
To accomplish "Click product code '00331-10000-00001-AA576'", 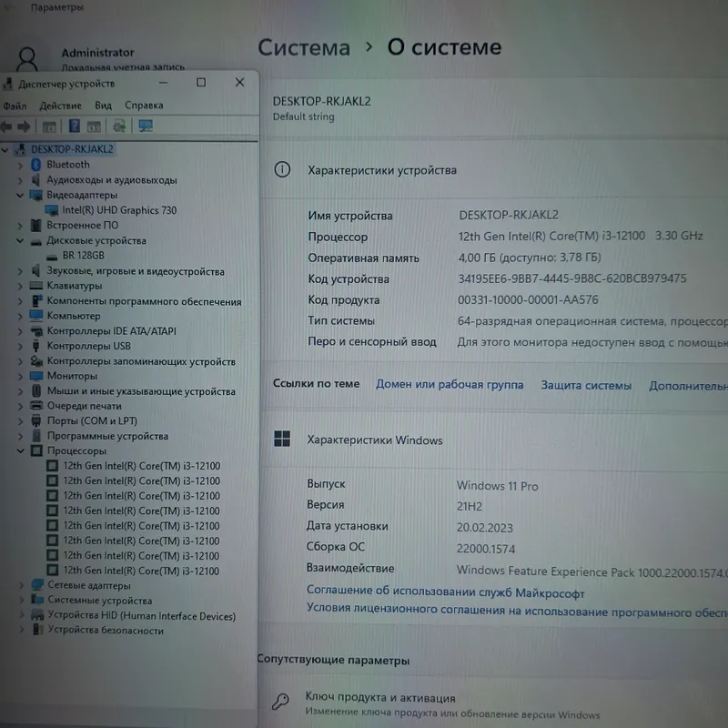I will coord(528,299).
